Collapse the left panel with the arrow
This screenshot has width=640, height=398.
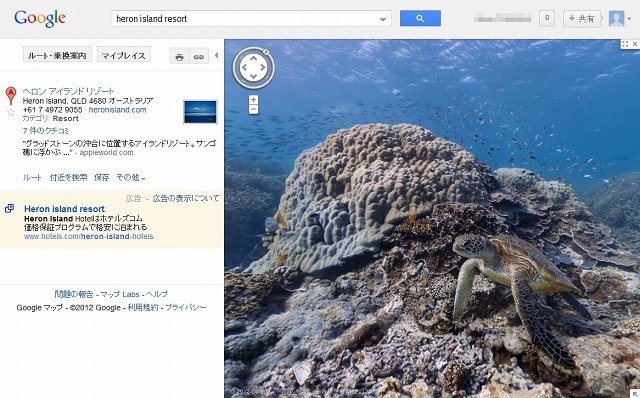click(216, 56)
